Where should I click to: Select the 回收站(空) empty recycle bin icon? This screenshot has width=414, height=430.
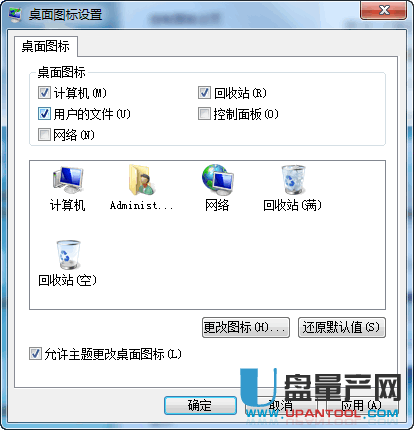(68, 255)
